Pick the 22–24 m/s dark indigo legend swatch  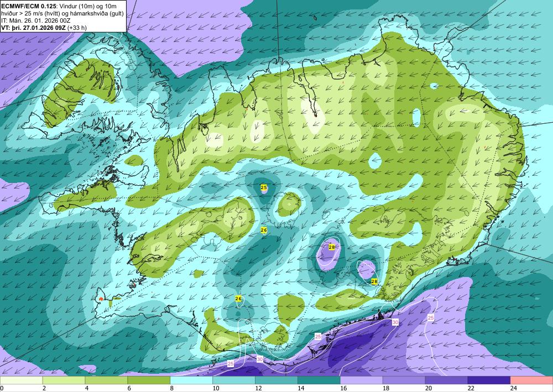click(489, 380)
